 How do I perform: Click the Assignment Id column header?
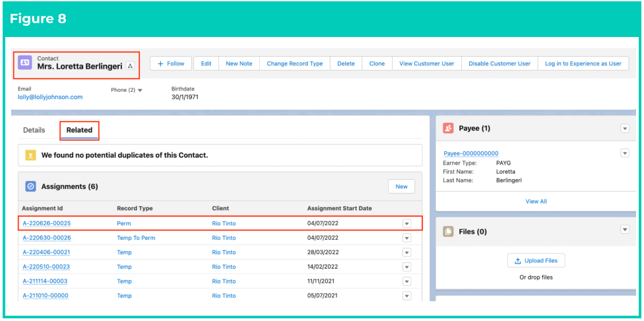[x=42, y=208]
